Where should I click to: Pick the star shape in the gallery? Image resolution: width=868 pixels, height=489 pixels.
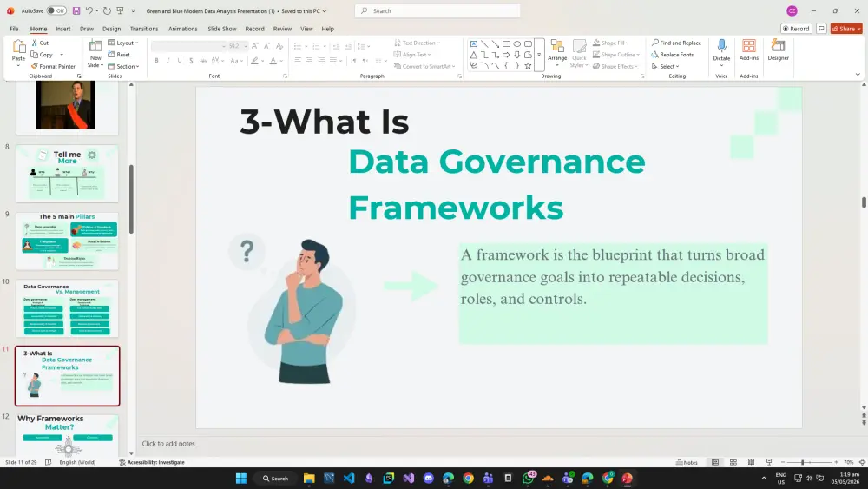pos(528,65)
